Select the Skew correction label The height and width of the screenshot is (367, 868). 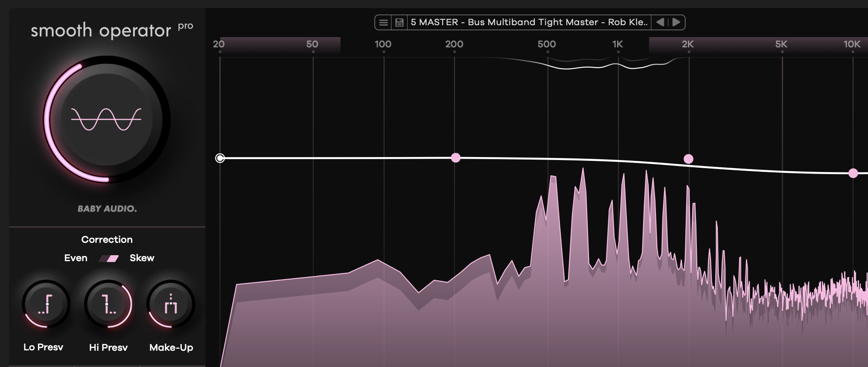pos(142,258)
